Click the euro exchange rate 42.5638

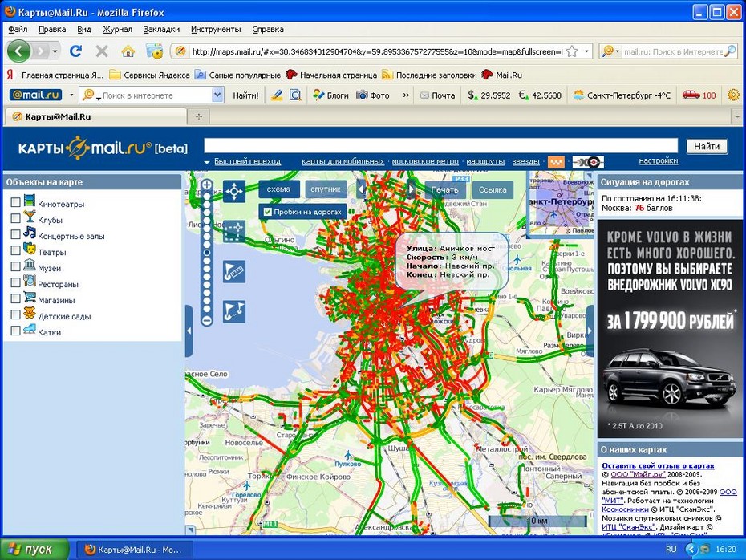tap(540, 95)
